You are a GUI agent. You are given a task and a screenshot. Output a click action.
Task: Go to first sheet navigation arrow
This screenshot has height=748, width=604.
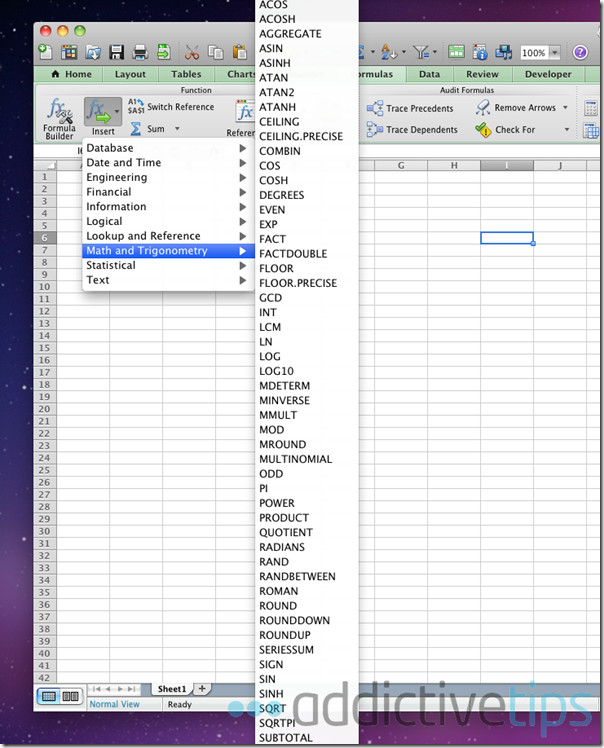coord(97,689)
